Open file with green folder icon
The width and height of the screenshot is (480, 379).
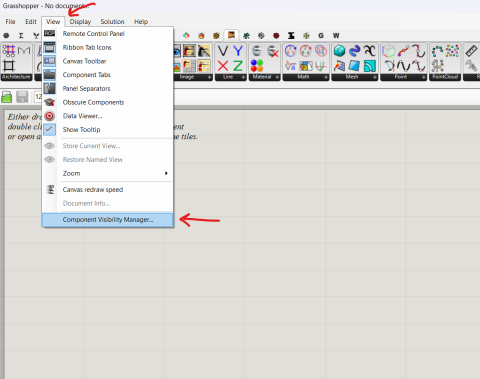coord(7,97)
